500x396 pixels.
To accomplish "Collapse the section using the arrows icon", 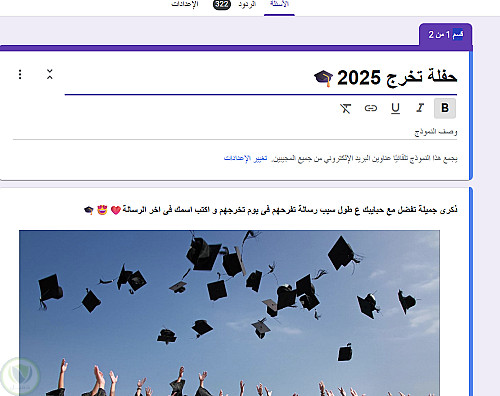I will 50,74.
